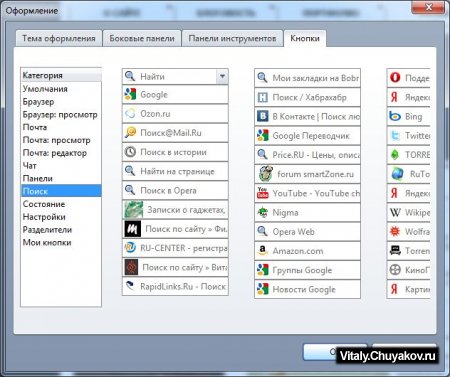
Task: Click the Nigma search icon
Action: [x=262, y=212]
